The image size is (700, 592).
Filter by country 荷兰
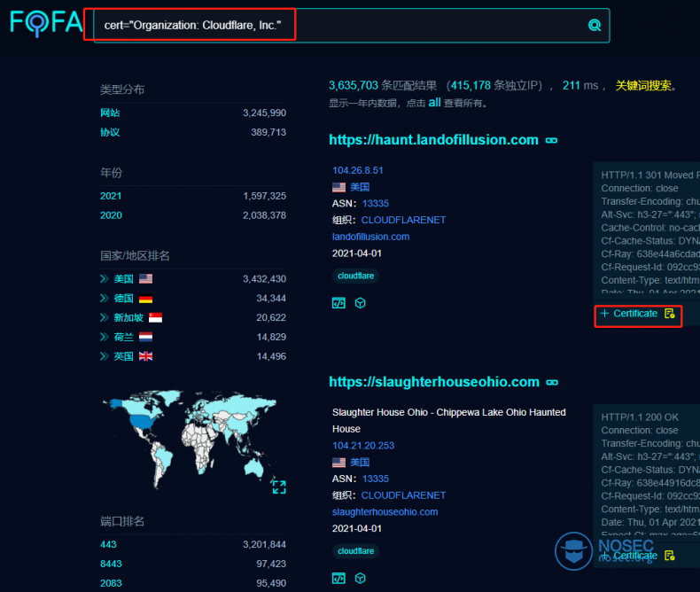(x=124, y=337)
